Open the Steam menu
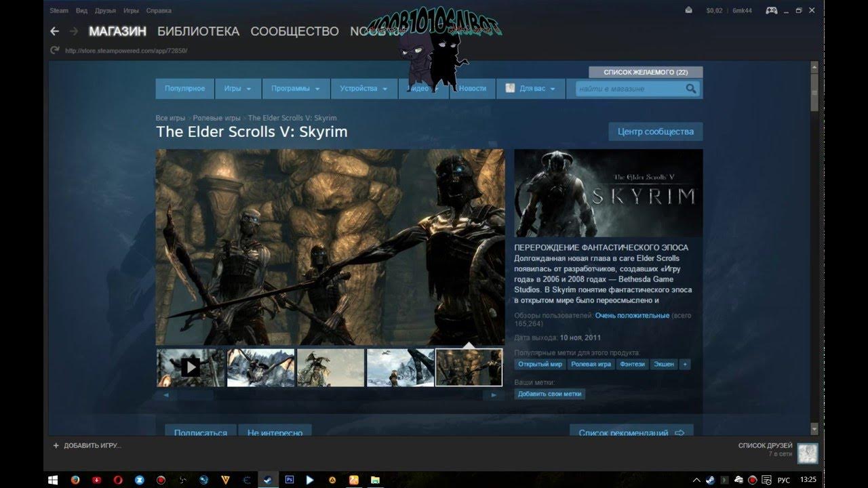Image resolution: width=868 pixels, height=488 pixels. pyautogui.click(x=58, y=11)
